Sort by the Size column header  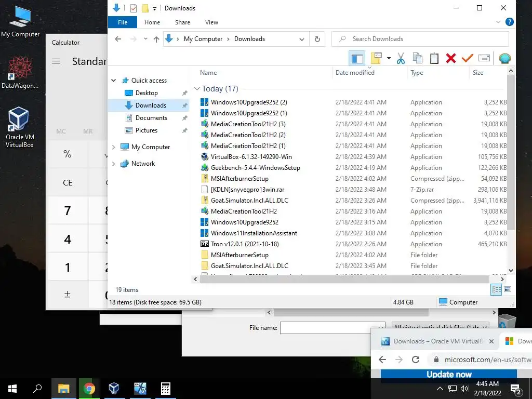tap(478, 73)
